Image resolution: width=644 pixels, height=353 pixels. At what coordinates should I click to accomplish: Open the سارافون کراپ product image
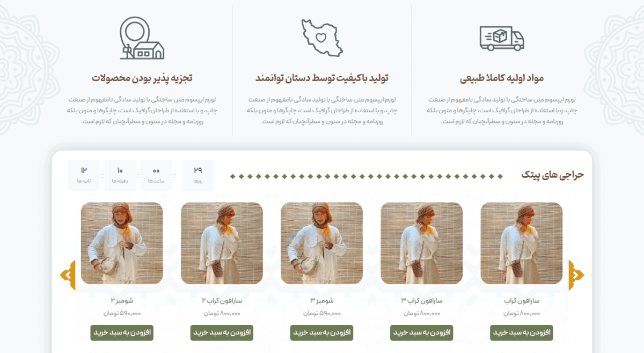point(522,243)
